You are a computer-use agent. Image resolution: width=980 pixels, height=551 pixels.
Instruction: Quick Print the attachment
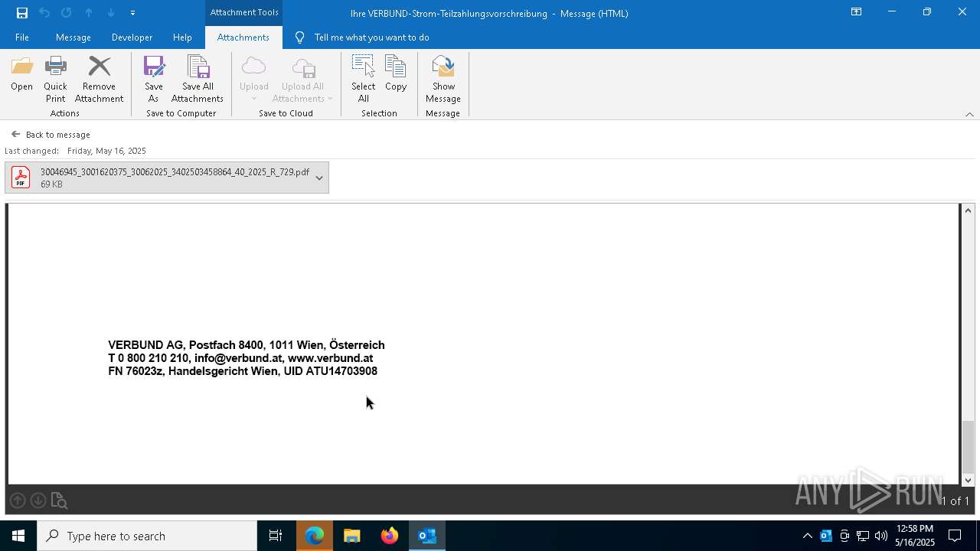(55, 79)
